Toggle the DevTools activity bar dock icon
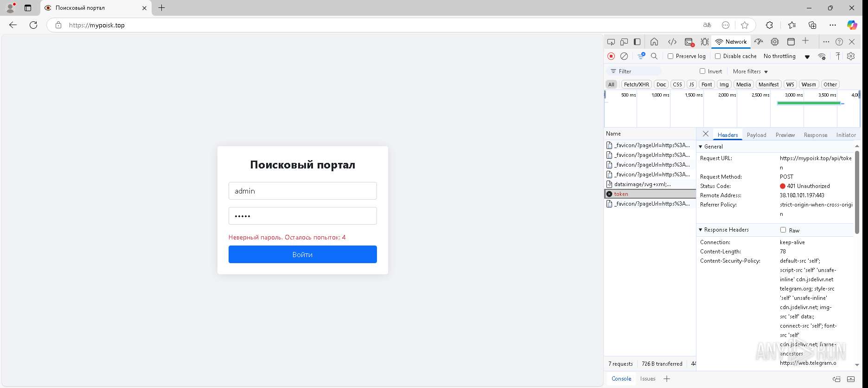 point(637,42)
